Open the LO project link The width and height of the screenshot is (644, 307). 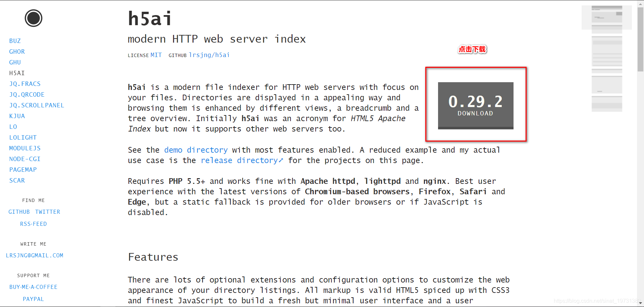coord(13,127)
